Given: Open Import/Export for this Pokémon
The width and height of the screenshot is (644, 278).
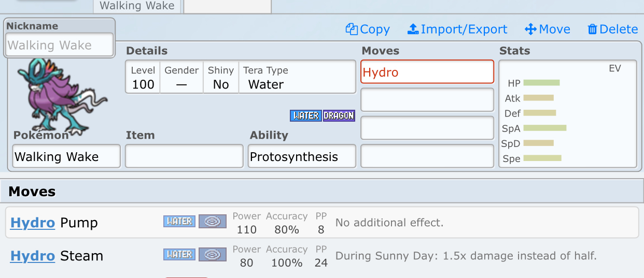Looking at the screenshot, I should (x=413, y=30).
